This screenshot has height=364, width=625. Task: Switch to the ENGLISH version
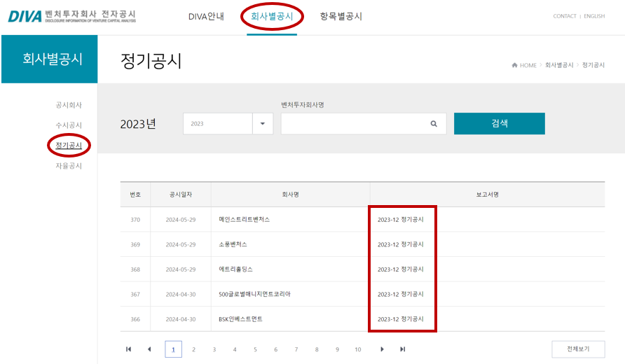tap(594, 16)
